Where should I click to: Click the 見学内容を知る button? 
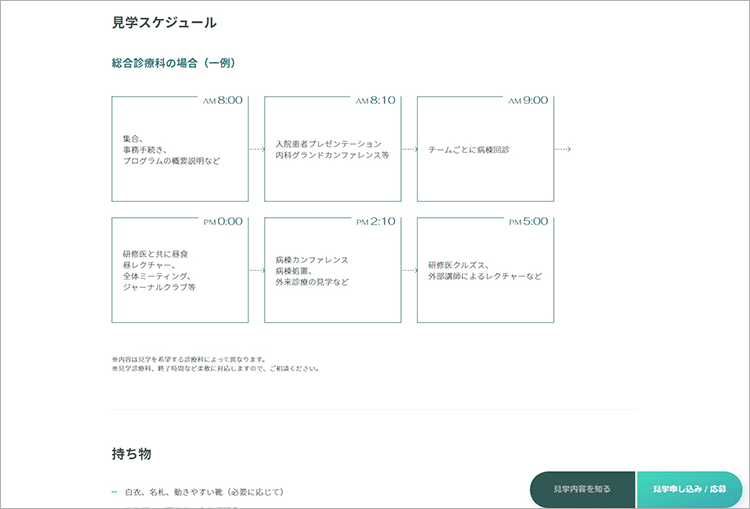pyautogui.click(x=582, y=489)
